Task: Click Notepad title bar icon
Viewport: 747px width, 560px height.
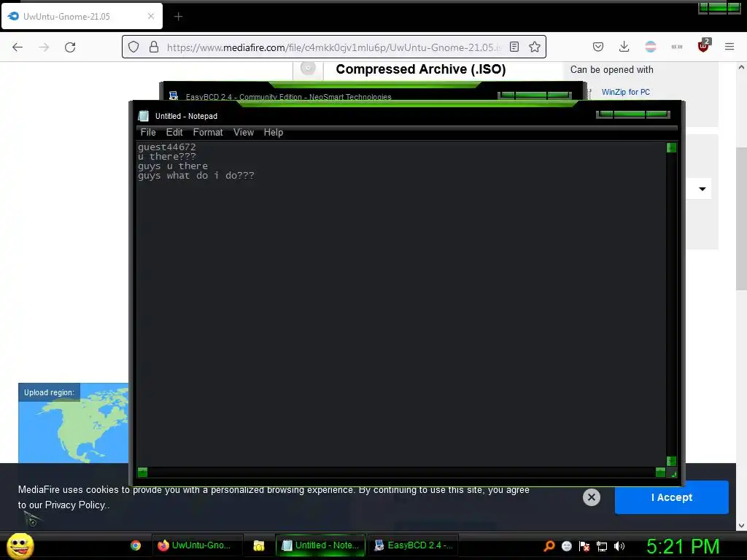Action: coord(144,116)
